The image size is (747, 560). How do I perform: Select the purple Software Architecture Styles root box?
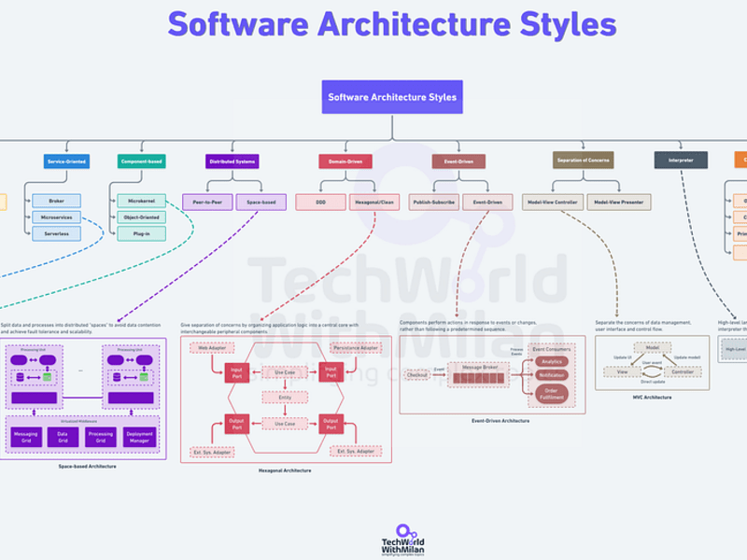[392, 97]
